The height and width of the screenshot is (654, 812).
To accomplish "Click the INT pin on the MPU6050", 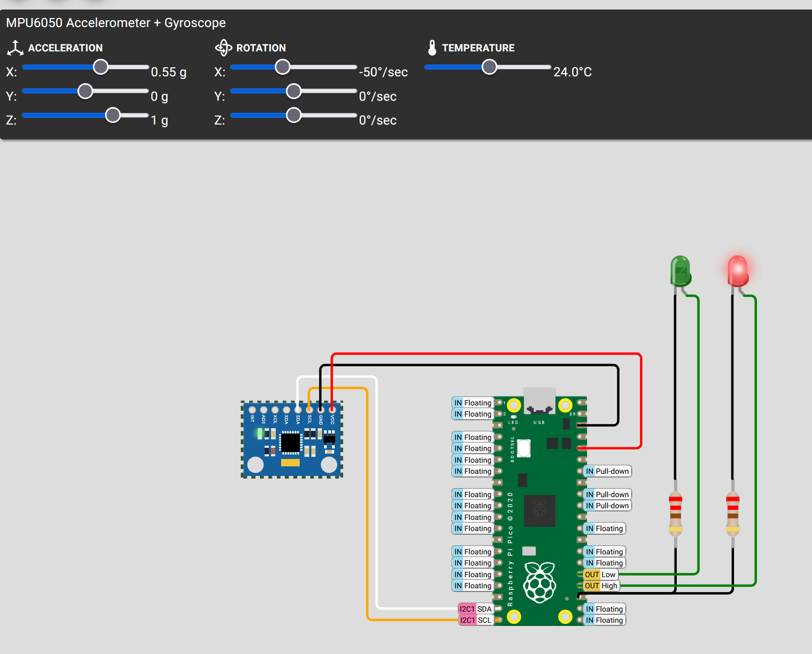I will (252, 409).
